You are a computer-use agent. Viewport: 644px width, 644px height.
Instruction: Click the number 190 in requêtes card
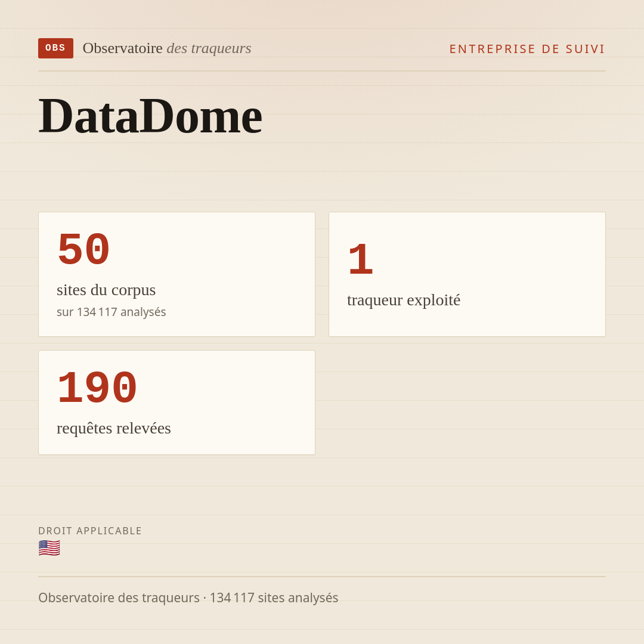[x=97, y=388]
